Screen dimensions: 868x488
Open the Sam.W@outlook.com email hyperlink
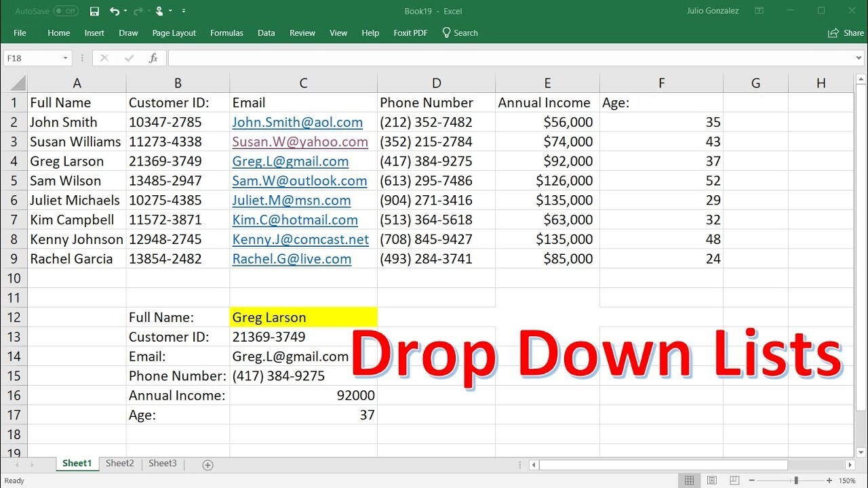tap(299, 180)
